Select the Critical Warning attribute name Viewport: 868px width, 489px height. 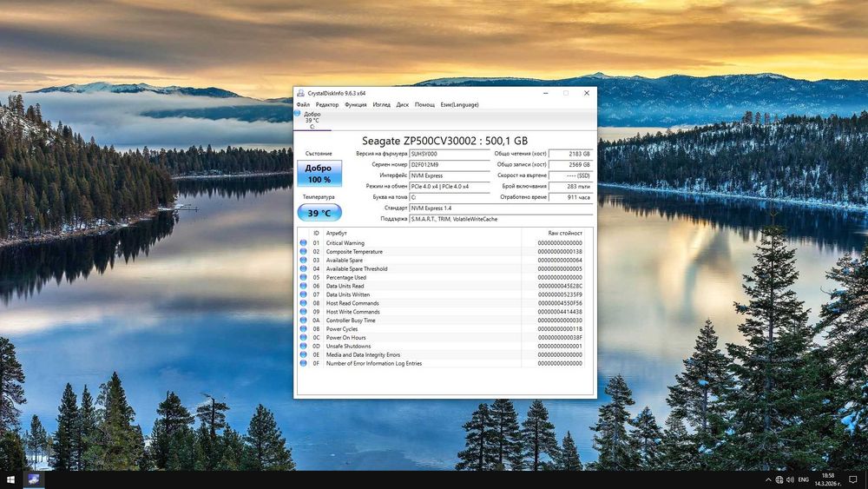[345, 243]
